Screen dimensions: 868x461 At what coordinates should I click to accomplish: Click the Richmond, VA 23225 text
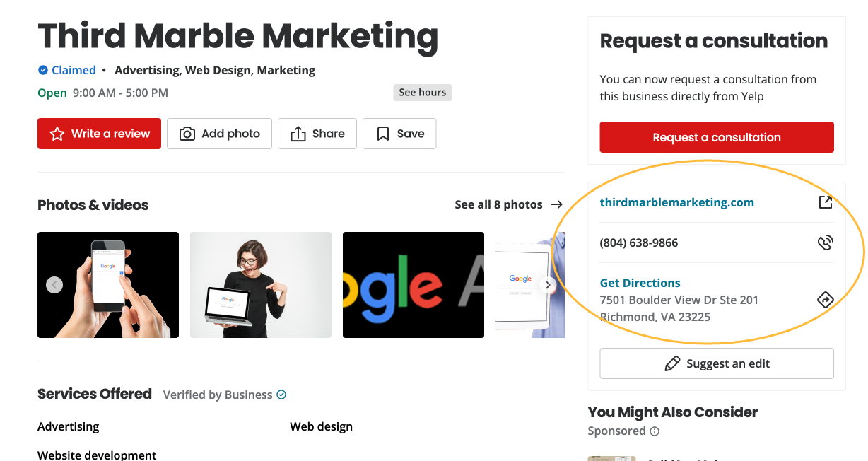(655, 317)
